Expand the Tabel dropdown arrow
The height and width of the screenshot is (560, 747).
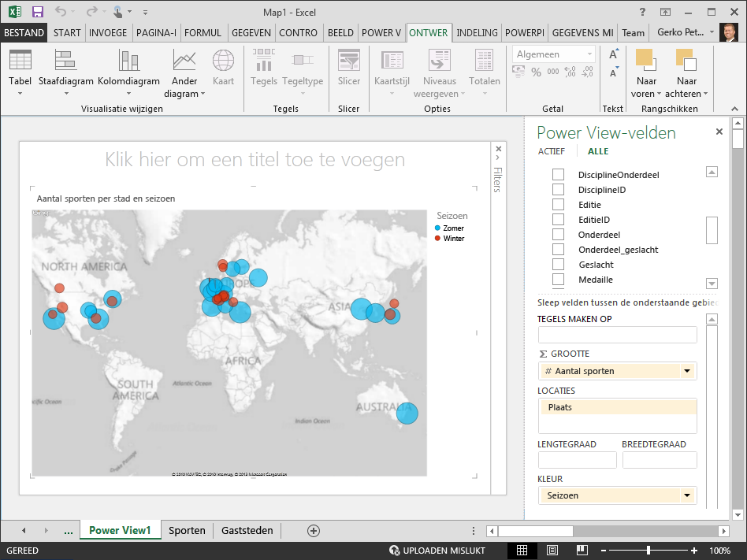[20, 93]
